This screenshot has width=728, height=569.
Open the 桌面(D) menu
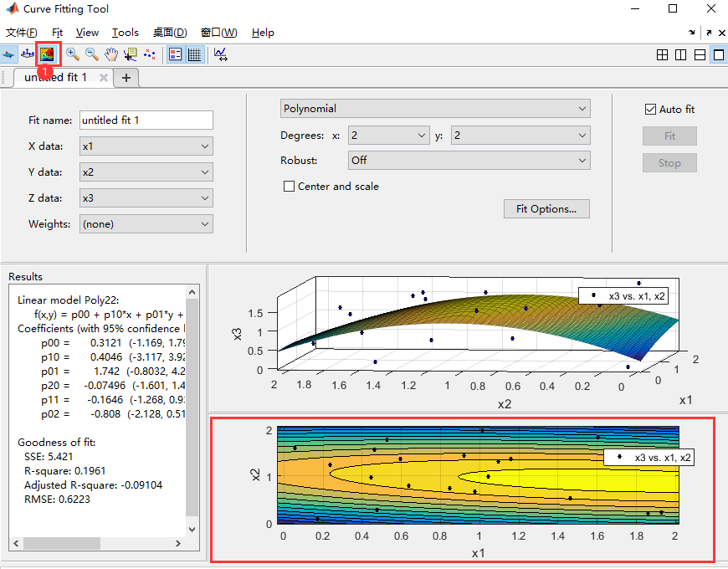[x=170, y=33]
